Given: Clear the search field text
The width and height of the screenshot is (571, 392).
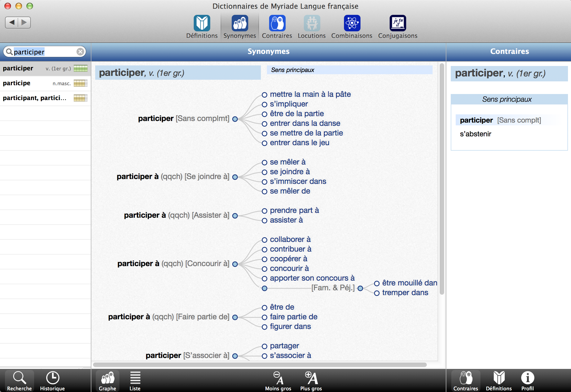Looking at the screenshot, I should coord(80,52).
